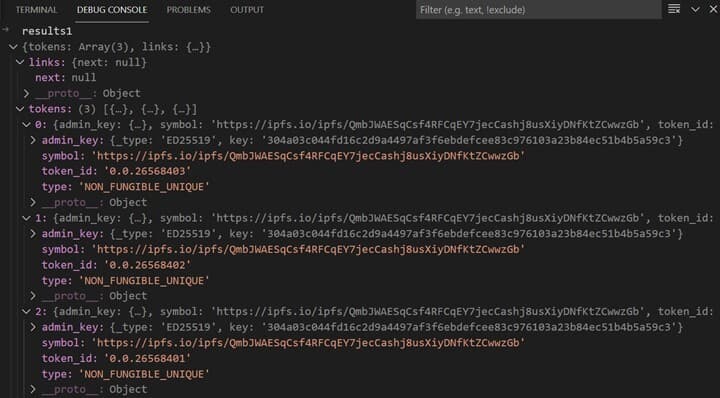Screen dimensions: 720x398
Task: Expand the __proto__ Object under links
Action: tap(27, 94)
